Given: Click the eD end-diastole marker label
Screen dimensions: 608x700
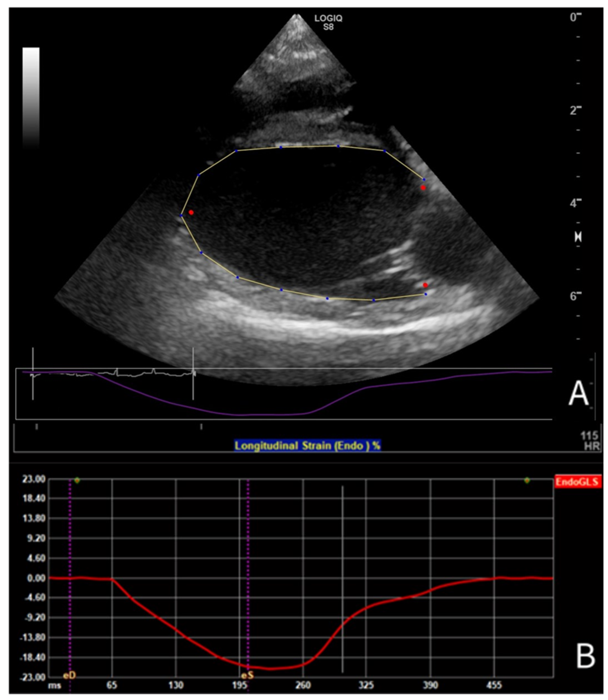Looking at the screenshot, I should click(70, 675).
